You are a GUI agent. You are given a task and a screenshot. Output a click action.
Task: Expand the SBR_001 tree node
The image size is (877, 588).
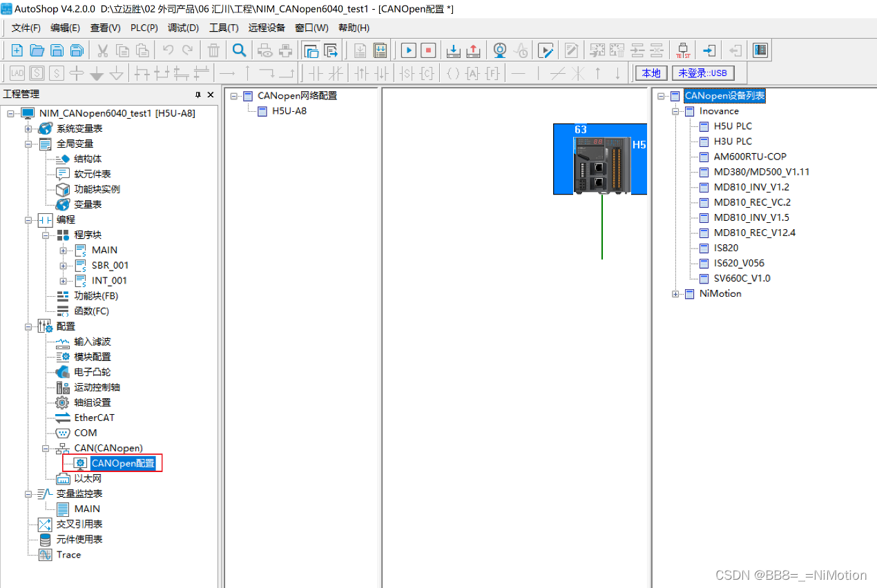(64, 265)
